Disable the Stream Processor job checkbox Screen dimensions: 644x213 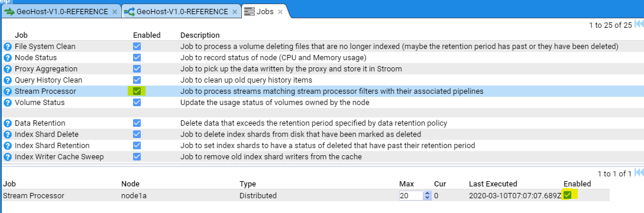click(x=137, y=91)
